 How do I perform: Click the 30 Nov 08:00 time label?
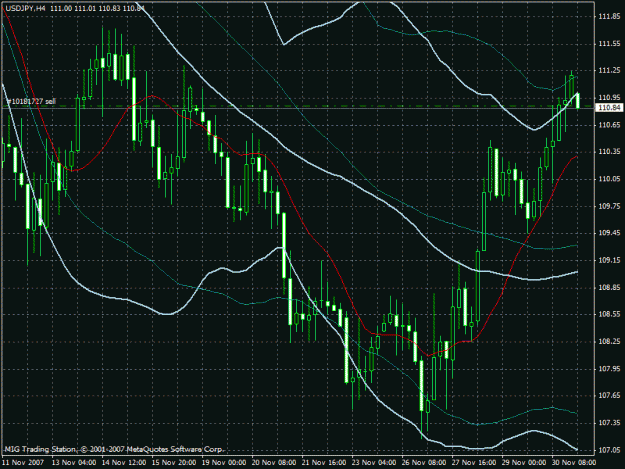574,462
